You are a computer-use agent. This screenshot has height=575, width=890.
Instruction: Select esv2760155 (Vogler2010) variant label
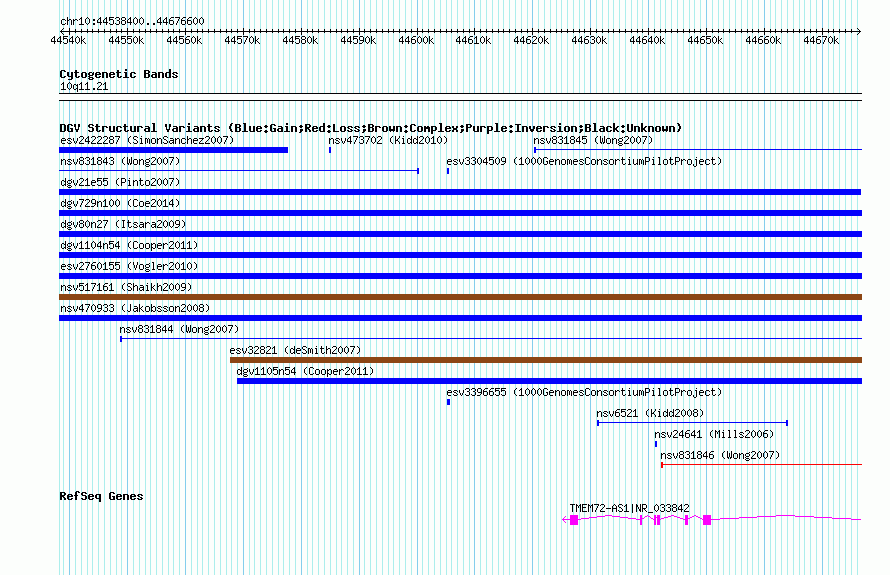point(129,266)
